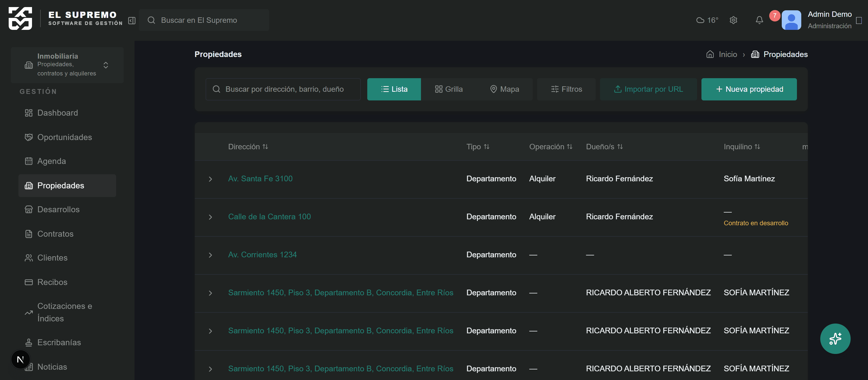Open the AI assistant sparkle button

point(835,338)
